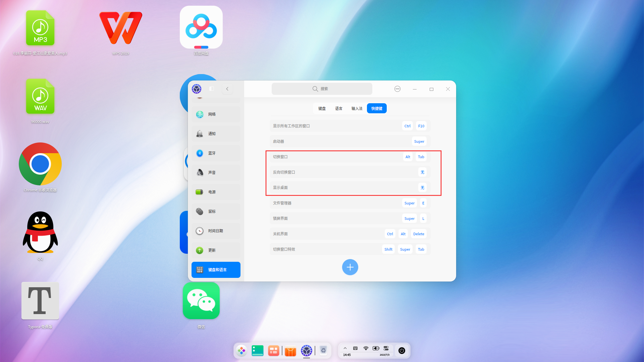Open the 声音 (Sound) settings section
Viewport: 644px width, 362px height.
pyautogui.click(x=216, y=172)
